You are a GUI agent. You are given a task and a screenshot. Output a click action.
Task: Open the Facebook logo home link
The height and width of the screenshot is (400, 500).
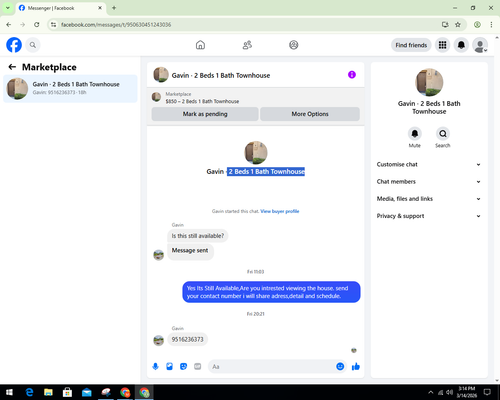pos(14,45)
